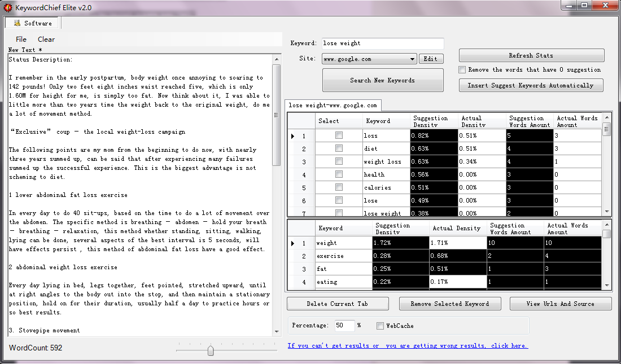Click into the Percentage input field
This screenshot has width=621, height=364.
click(344, 326)
